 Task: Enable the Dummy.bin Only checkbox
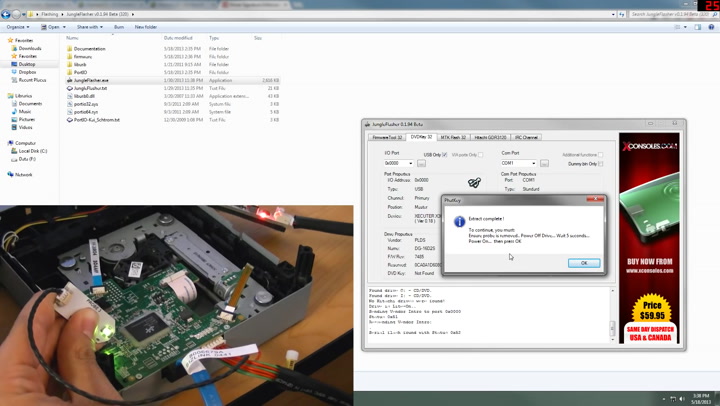pos(600,163)
